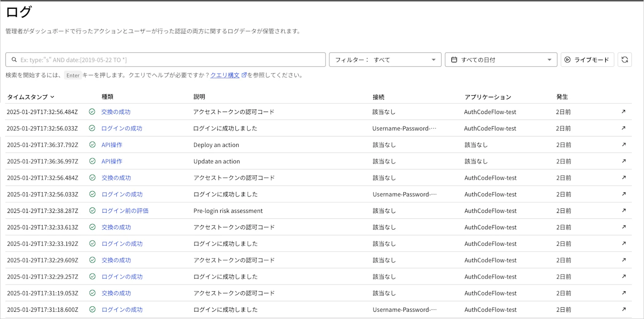
Task: Click AuthCodeFlow-test in Pre-login risk assessment row
Action: 491,211
